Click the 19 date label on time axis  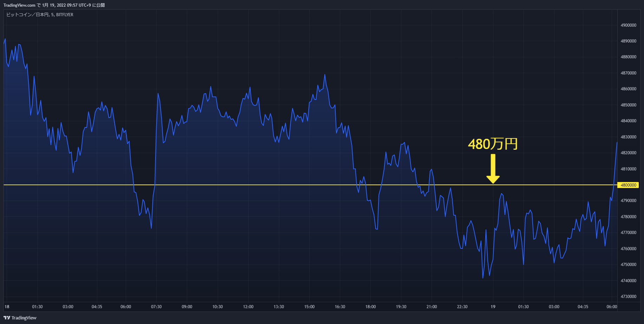[x=493, y=307]
